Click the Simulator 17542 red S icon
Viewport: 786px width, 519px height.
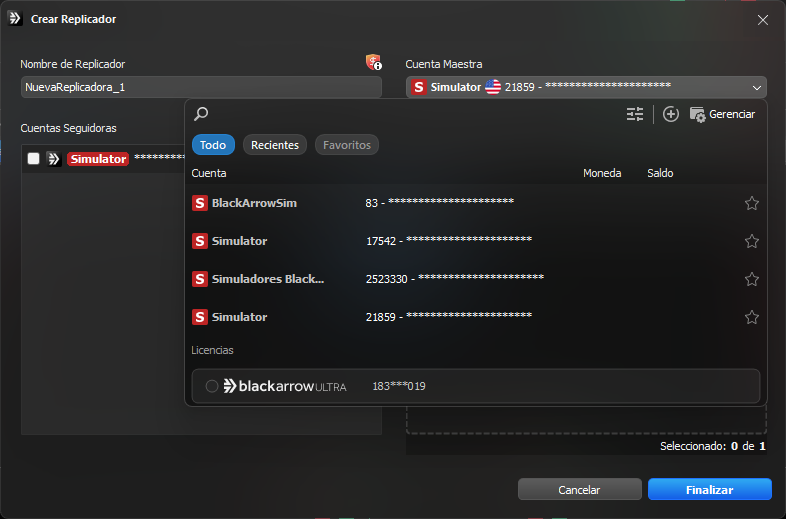200,241
